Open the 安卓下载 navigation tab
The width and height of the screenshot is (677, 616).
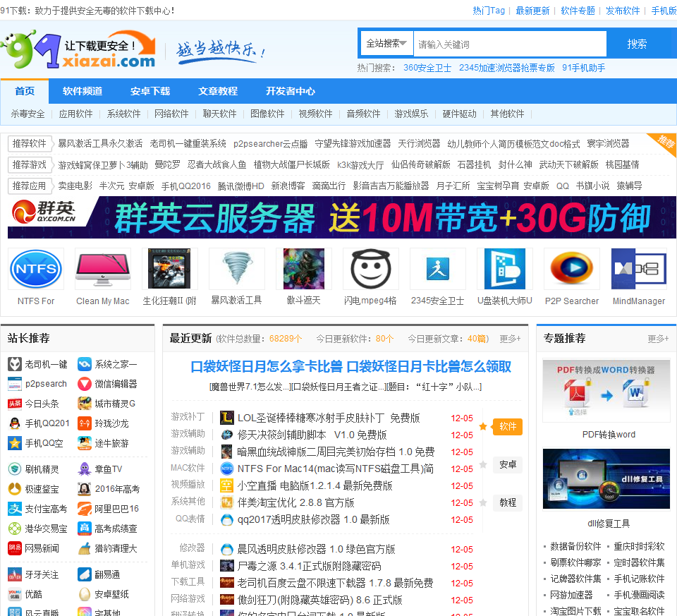[150, 91]
